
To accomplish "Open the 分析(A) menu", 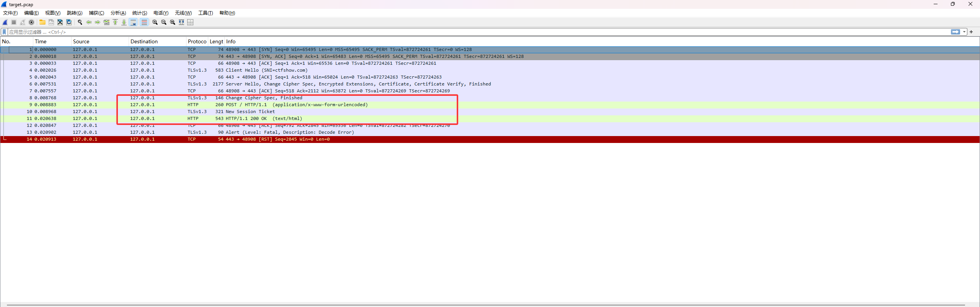I will pyautogui.click(x=118, y=13).
